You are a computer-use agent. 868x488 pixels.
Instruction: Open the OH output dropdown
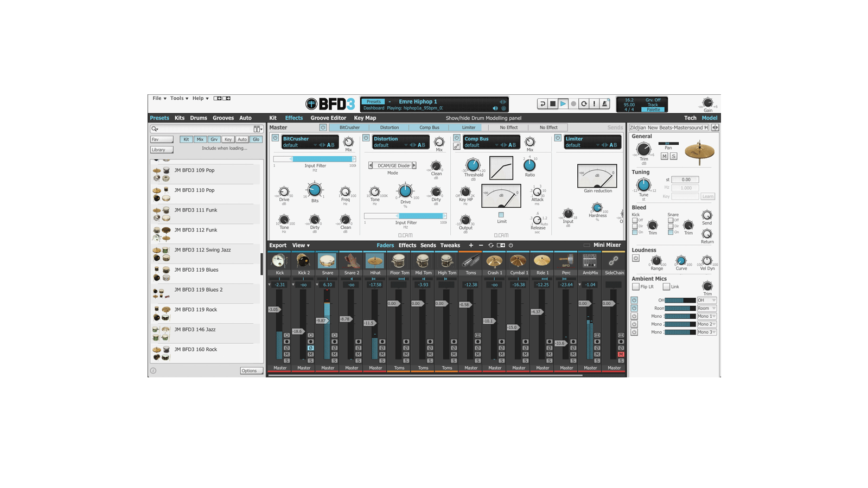click(x=707, y=300)
